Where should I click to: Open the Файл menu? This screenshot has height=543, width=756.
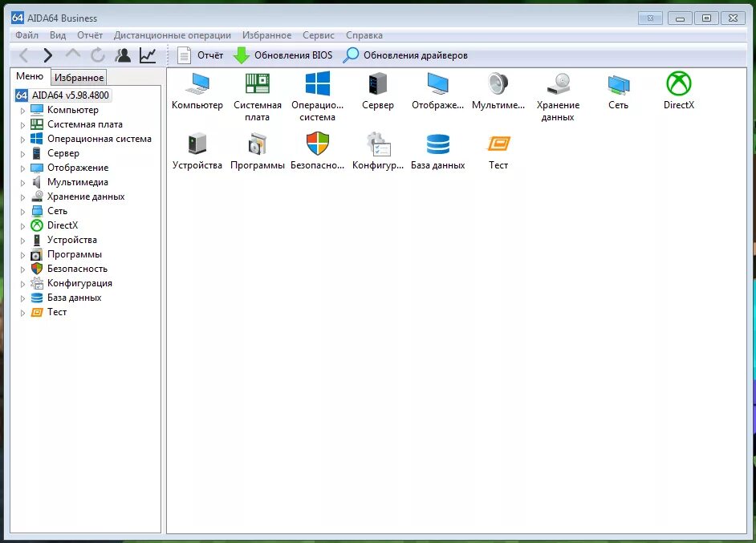coord(26,35)
